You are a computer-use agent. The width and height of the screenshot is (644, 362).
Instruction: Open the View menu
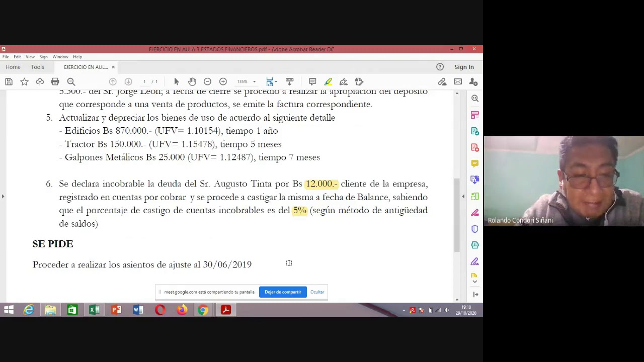click(x=30, y=57)
